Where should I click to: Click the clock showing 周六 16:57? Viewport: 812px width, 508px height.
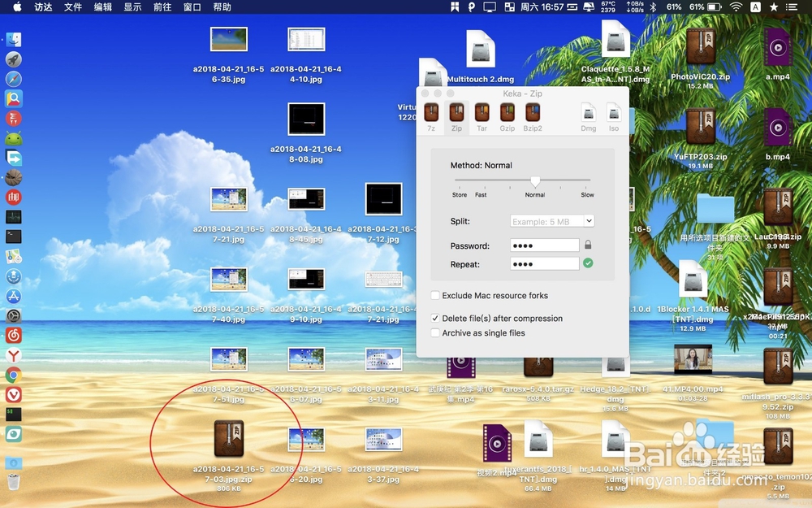point(542,7)
